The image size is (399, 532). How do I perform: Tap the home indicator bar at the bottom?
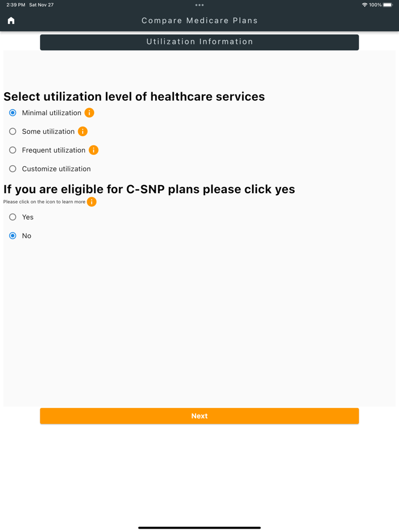tap(199, 527)
